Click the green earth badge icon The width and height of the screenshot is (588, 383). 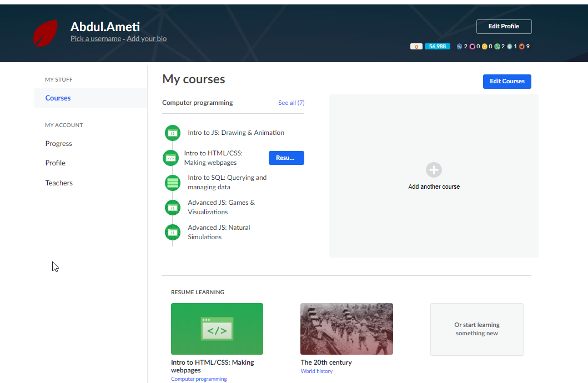pos(497,47)
